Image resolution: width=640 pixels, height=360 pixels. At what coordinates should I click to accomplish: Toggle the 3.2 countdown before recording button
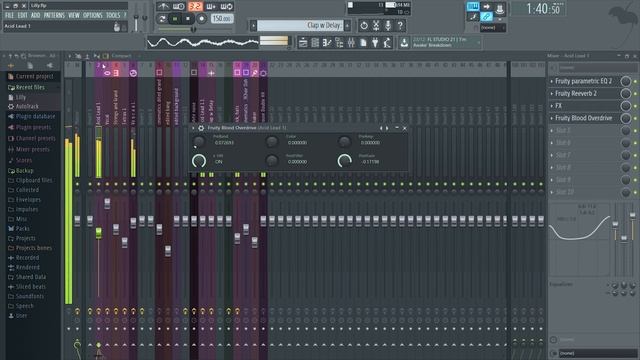(x=196, y=6)
